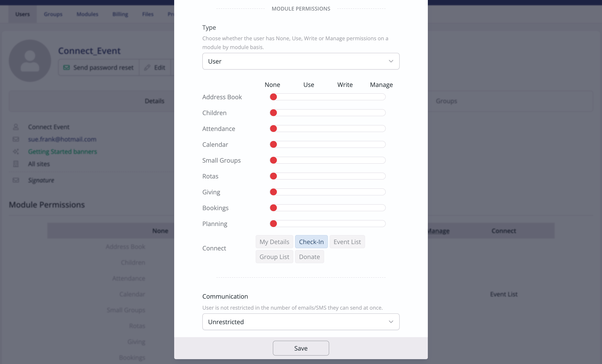Click the building icon beside All sites

16,164
